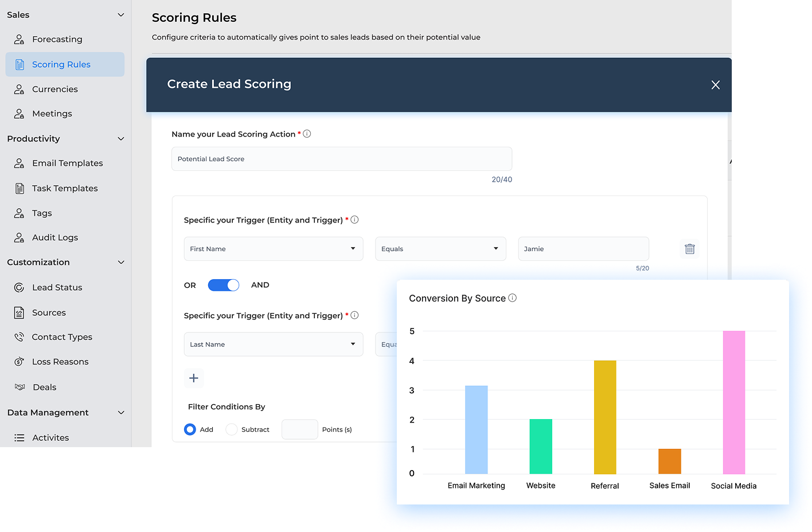Open the Data Management section

120,412
